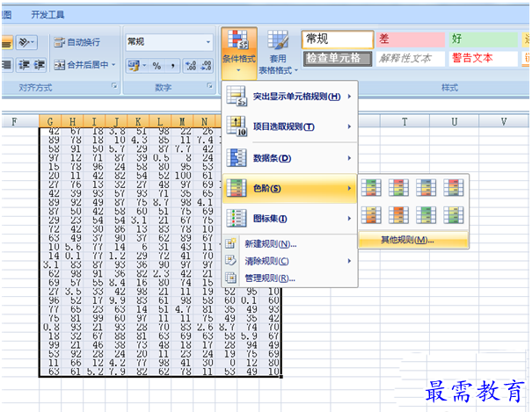Open the 数字 dialog launcher
Screen dimensions: 532x419
point(209,86)
